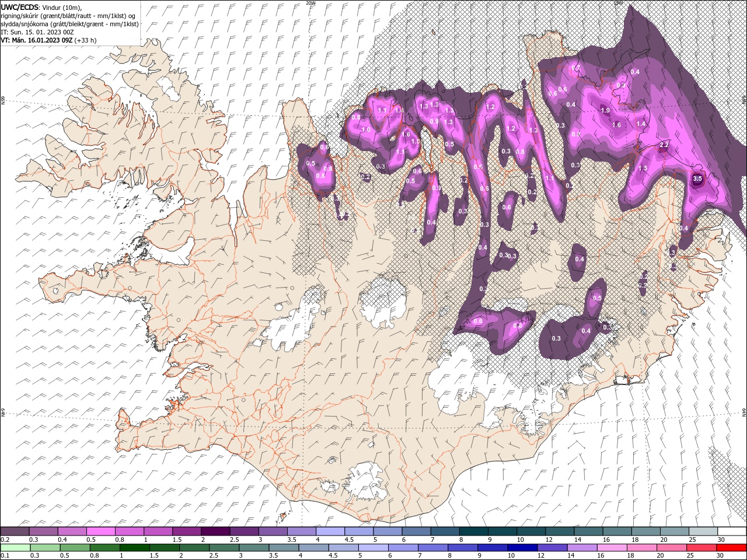Click the 'rigning/skúrir' legend description line

[68, 16]
